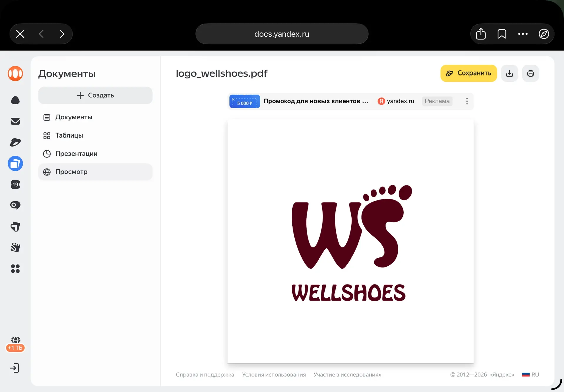This screenshot has height=392, width=564.
Task: Open Yandex Mail envelope icon
Action: coord(15,121)
